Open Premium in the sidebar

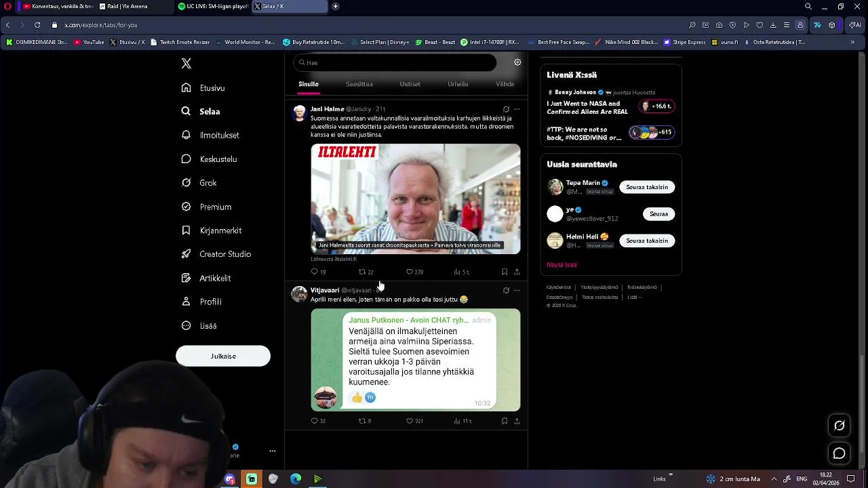point(206,207)
